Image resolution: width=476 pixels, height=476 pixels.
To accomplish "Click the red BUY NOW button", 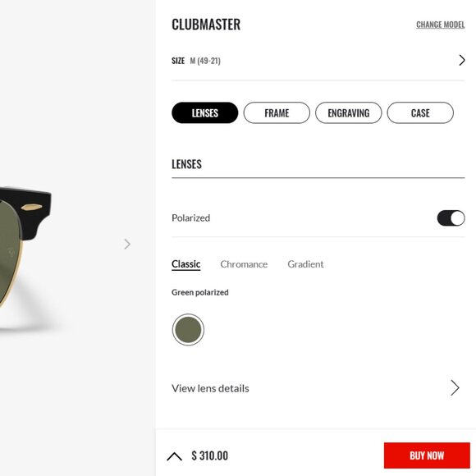I will [427, 455].
